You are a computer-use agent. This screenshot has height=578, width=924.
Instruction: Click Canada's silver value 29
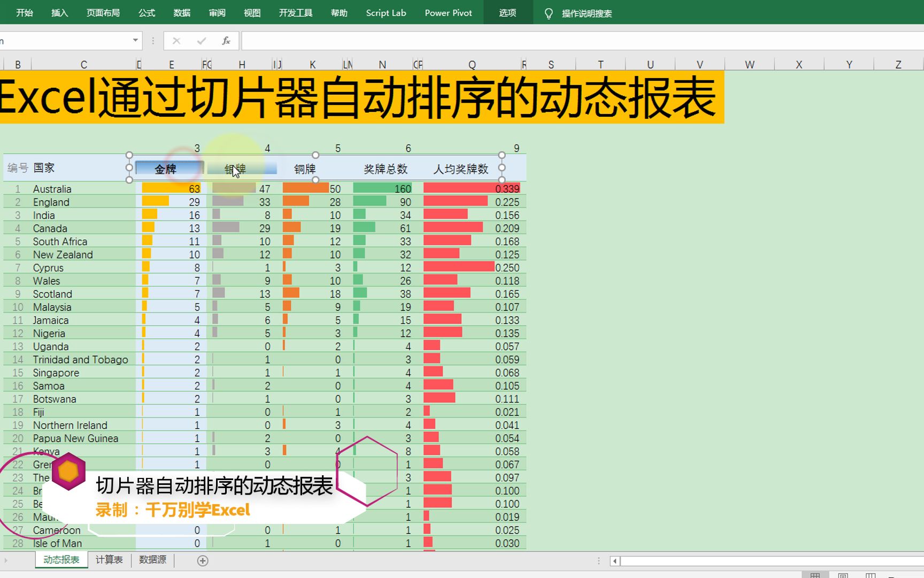(x=265, y=228)
